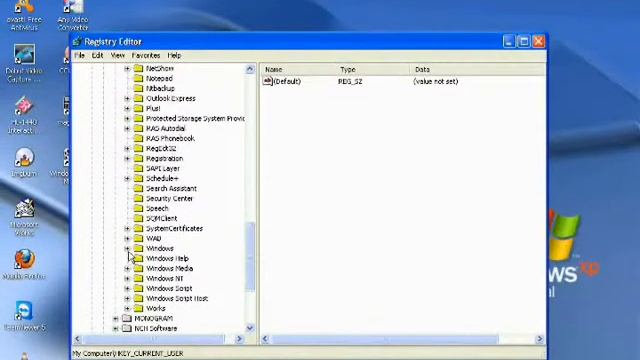
Task: Click the tree pane scroll-down arrow
Action: (x=250, y=328)
